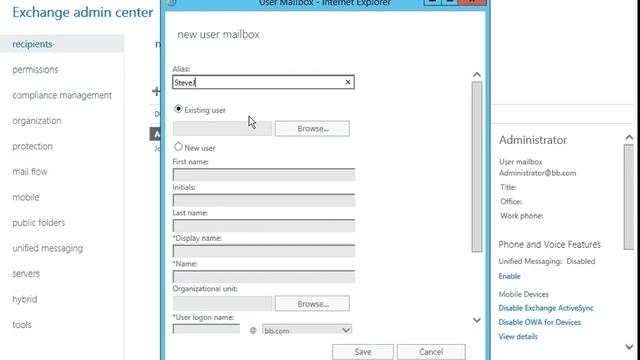Select the New user radio button
Viewport: 640px width, 360px height.
pyautogui.click(x=178, y=147)
